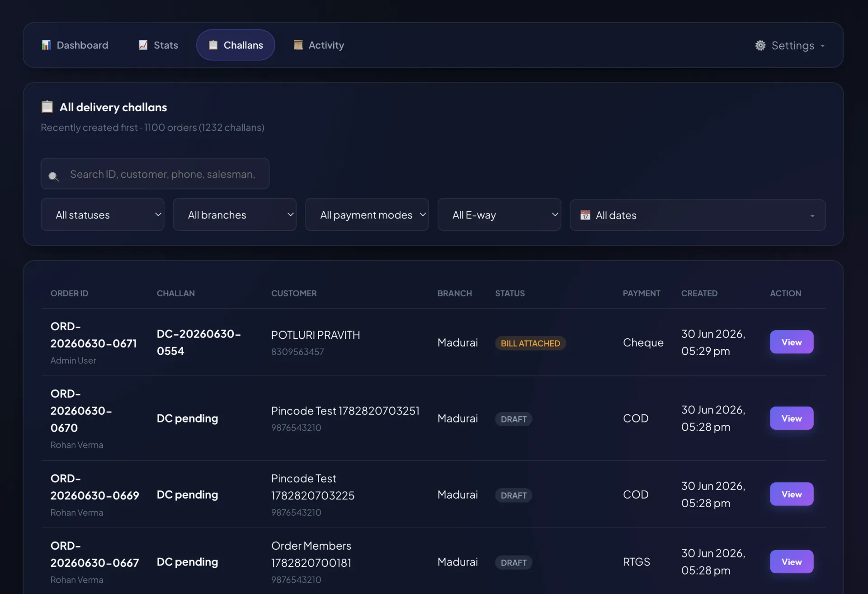Click the CHALLAN column header

176,293
